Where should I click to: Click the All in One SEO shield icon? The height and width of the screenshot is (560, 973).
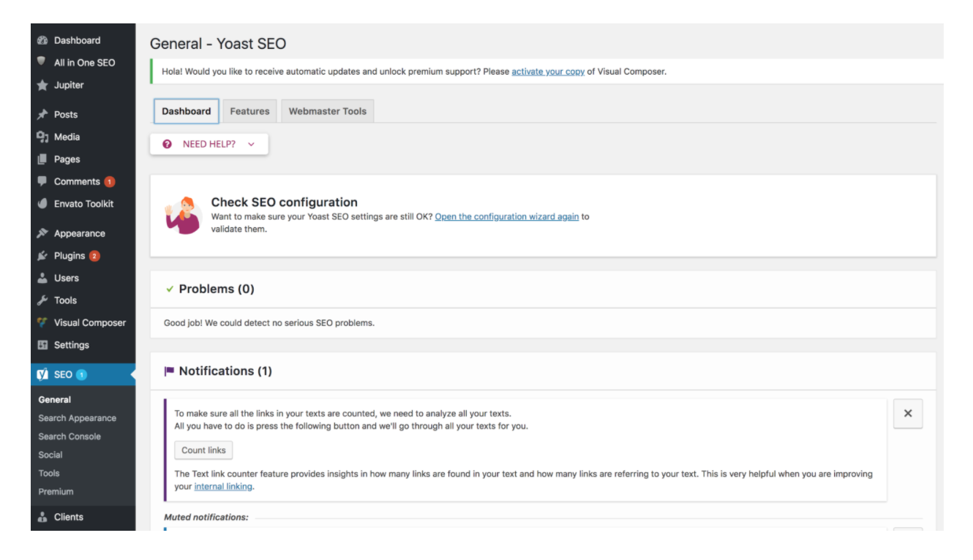point(42,62)
